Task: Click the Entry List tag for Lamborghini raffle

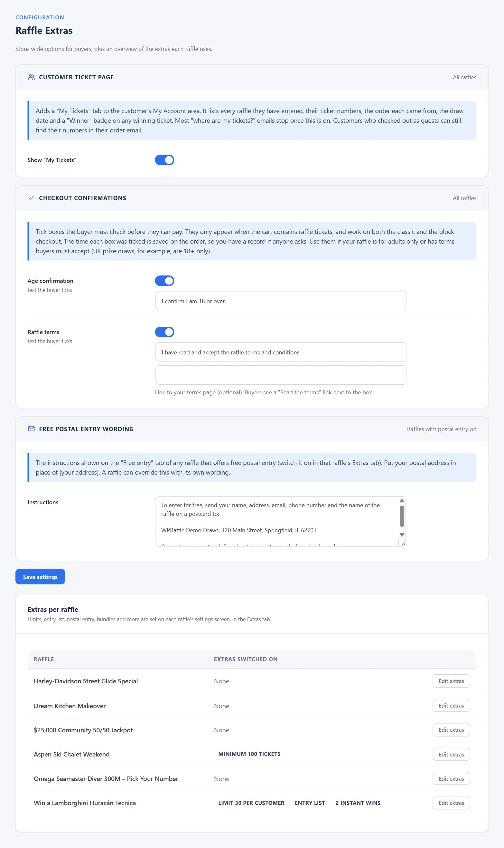Action: [x=310, y=803]
